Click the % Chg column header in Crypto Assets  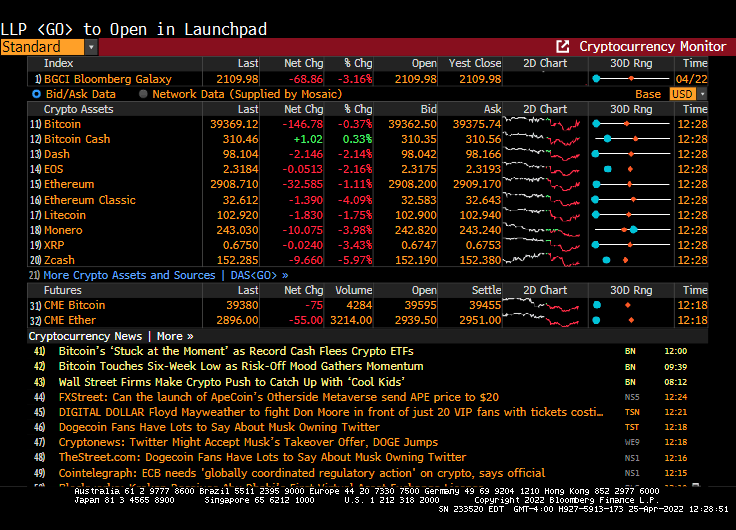(358, 109)
